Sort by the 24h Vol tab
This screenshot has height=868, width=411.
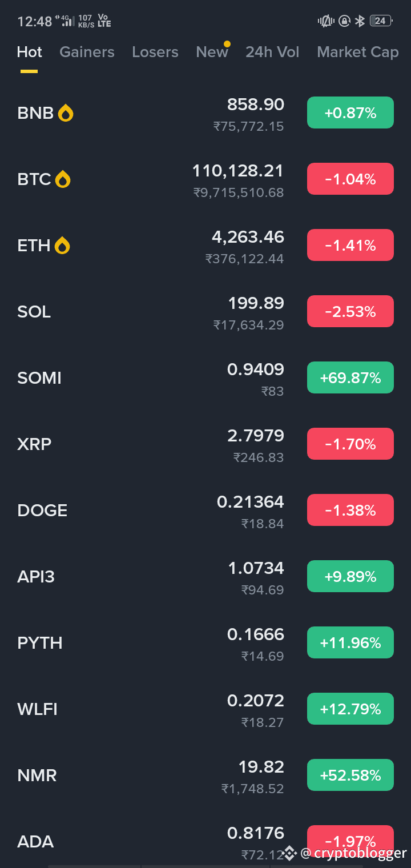click(x=272, y=52)
